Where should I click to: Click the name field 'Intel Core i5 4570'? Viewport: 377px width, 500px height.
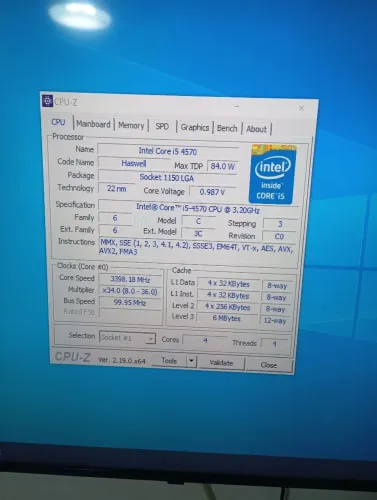tap(168, 151)
